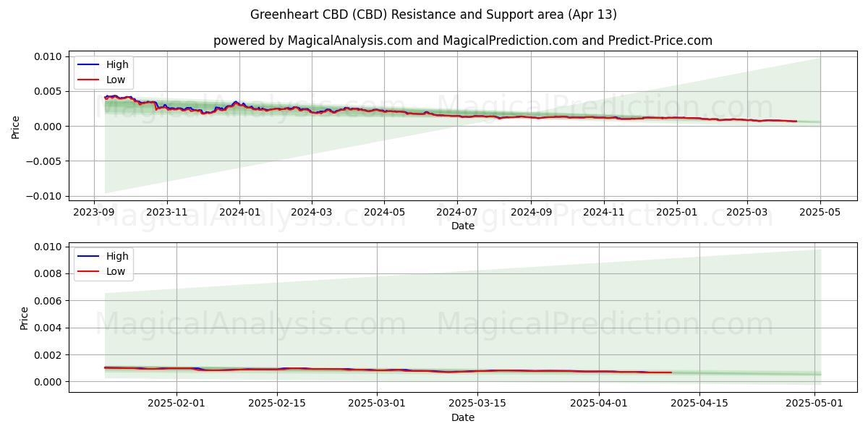Click the 'powered by MagicalAnalysis.com' subtitle
This screenshot has height=434, width=868.
pos(463,41)
